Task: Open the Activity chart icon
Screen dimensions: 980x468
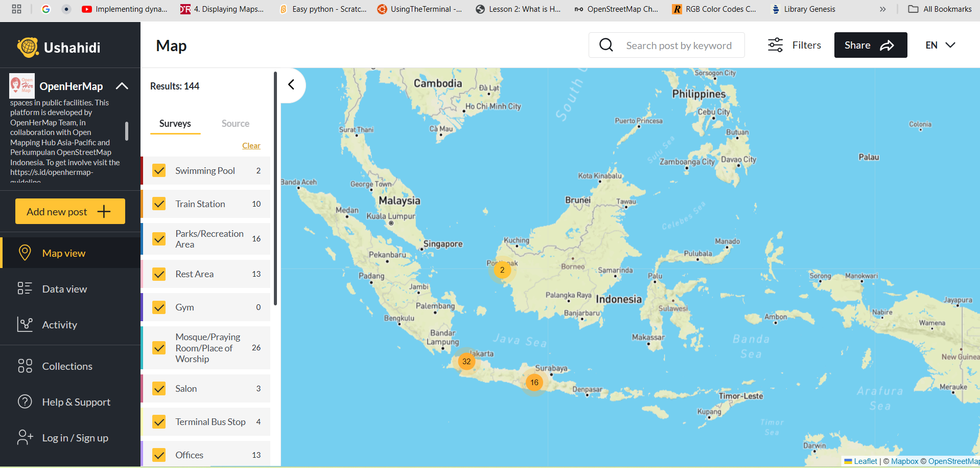Action: tap(25, 324)
